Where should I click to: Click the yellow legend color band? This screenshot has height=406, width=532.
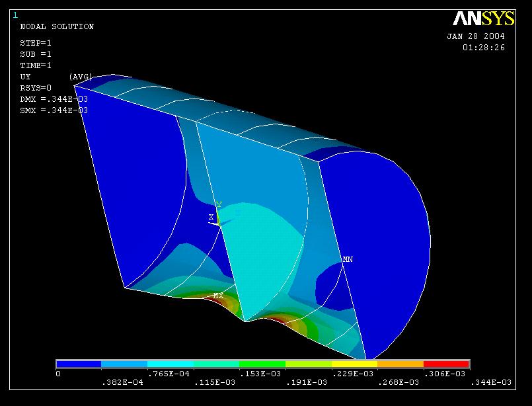pyautogui.click(x=354, y=364)
